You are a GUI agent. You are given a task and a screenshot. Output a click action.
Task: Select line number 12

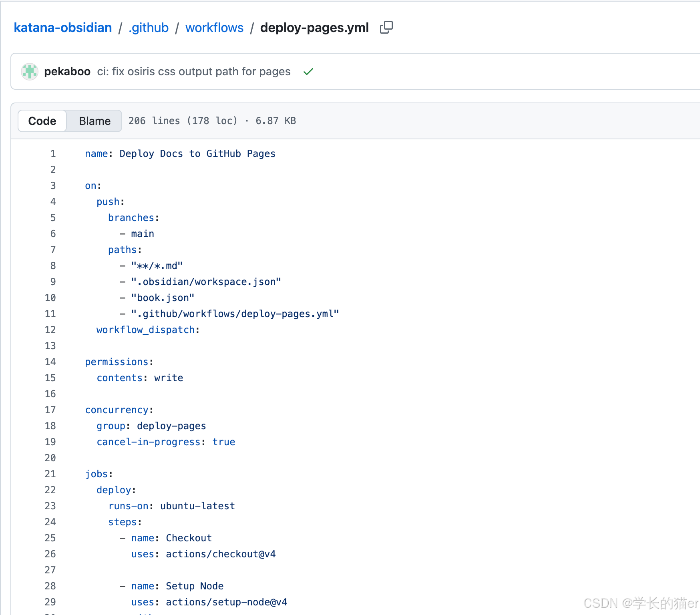(50, 330)
